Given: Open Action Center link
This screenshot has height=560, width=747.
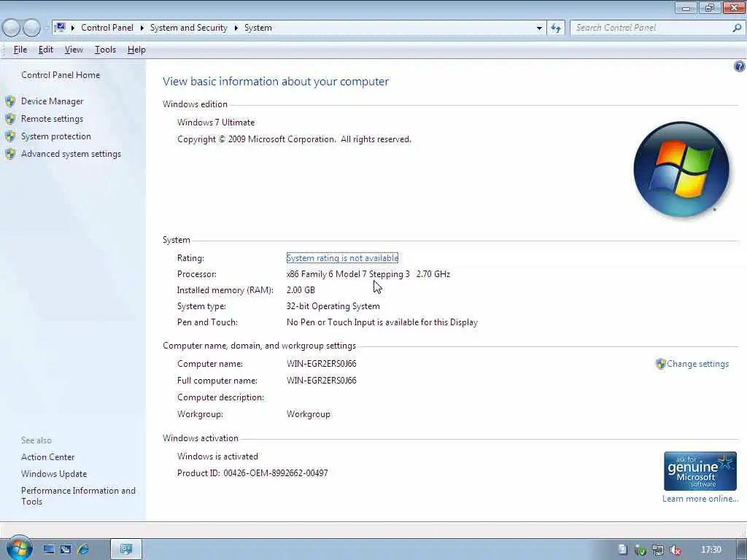Looking at the screenshot, I should click(x=47, y=457).
